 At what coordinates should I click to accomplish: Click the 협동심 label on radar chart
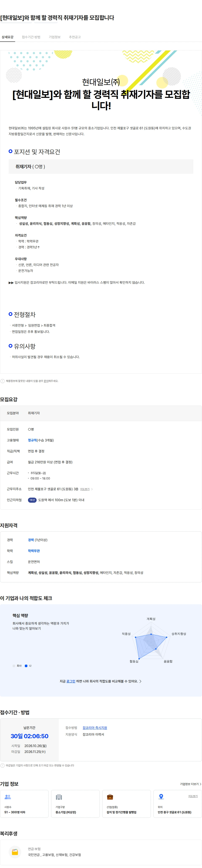click(134, 661)
